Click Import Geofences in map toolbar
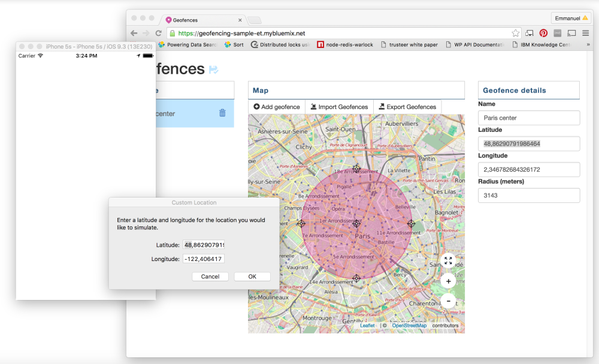This screenshot has width=599, height=364. [x=339, y=107]
